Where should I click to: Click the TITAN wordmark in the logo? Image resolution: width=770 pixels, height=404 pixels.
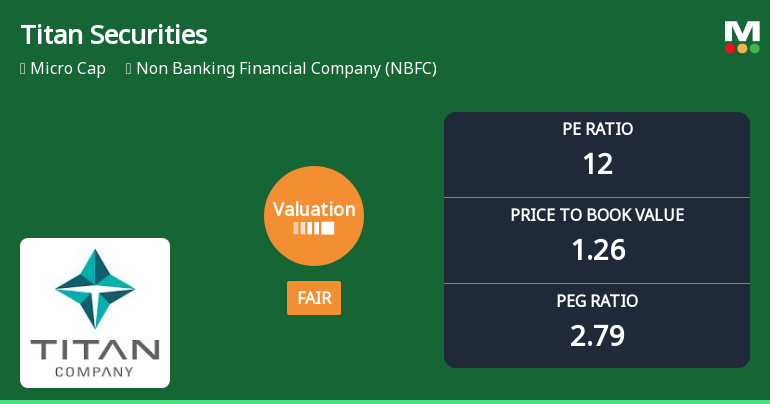pyautogui.click(x=95, y=350)
